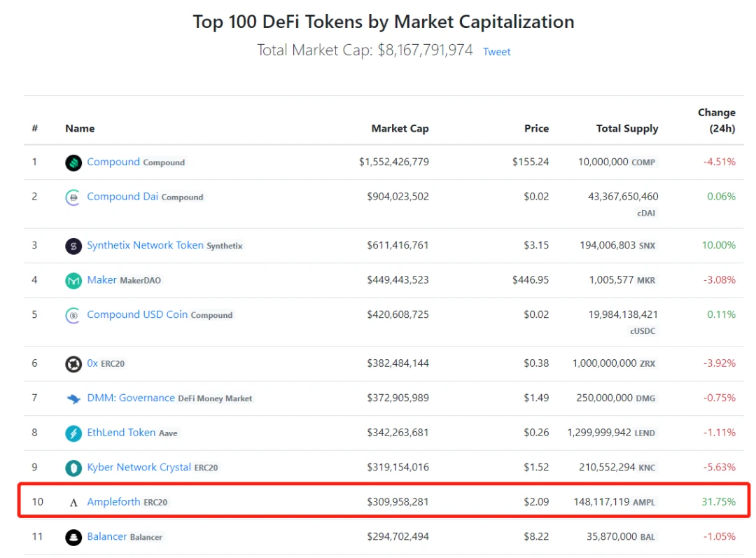Open the DMM: Governance link
Screen dimensions: 756x558
pyautogui.click(x=131, y=398)
